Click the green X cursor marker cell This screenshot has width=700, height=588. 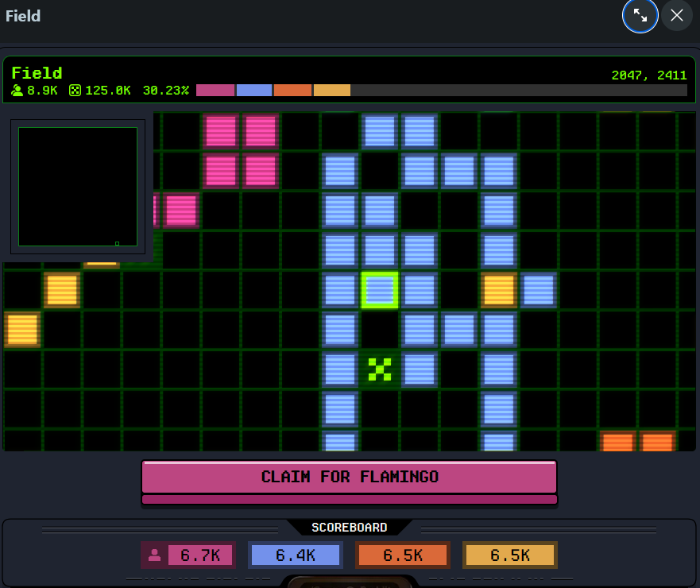point(380,369)
